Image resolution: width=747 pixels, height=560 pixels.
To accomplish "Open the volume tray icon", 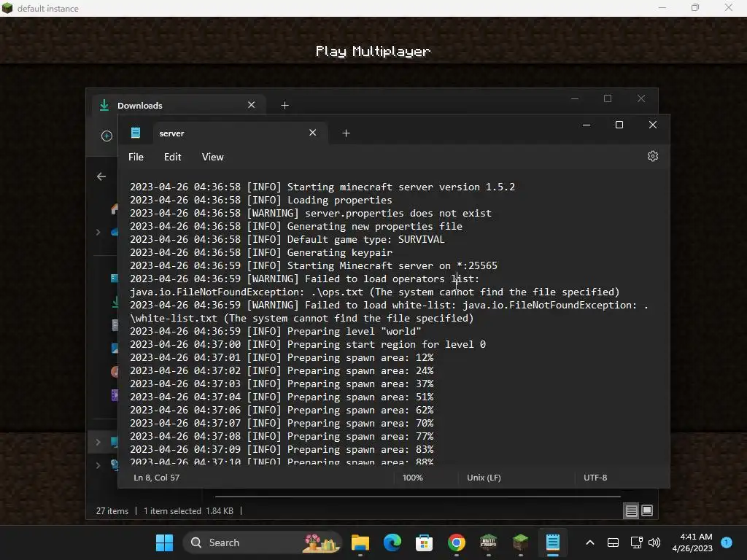I will pyautogui.click(x=654, y=542).
